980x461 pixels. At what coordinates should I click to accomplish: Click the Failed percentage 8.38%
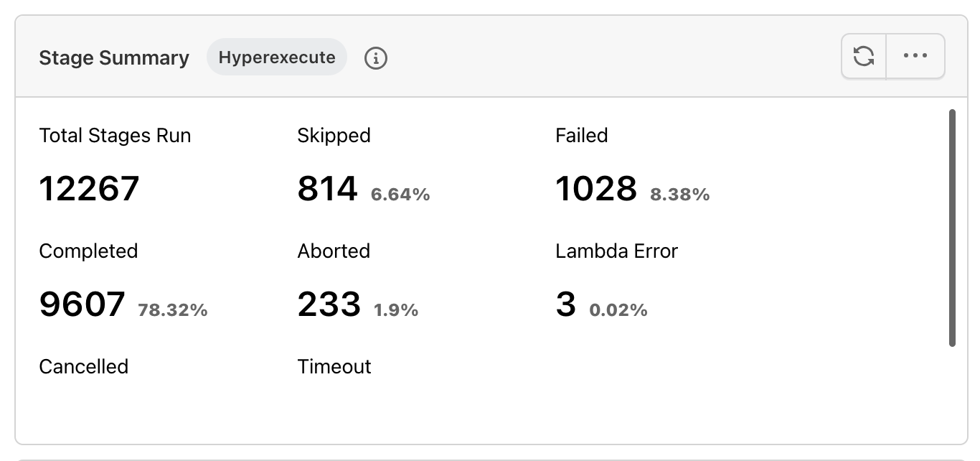pyautogui.click(x=679, y=195)
